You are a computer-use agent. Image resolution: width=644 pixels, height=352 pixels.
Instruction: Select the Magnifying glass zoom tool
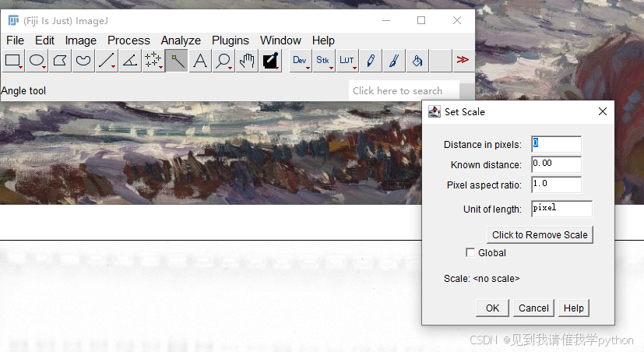tap(223, 61)
